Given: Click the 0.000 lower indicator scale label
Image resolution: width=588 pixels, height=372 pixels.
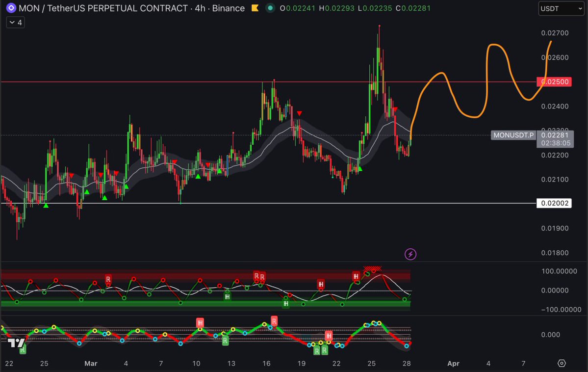Looking at the screenshot, I should 551,335.
